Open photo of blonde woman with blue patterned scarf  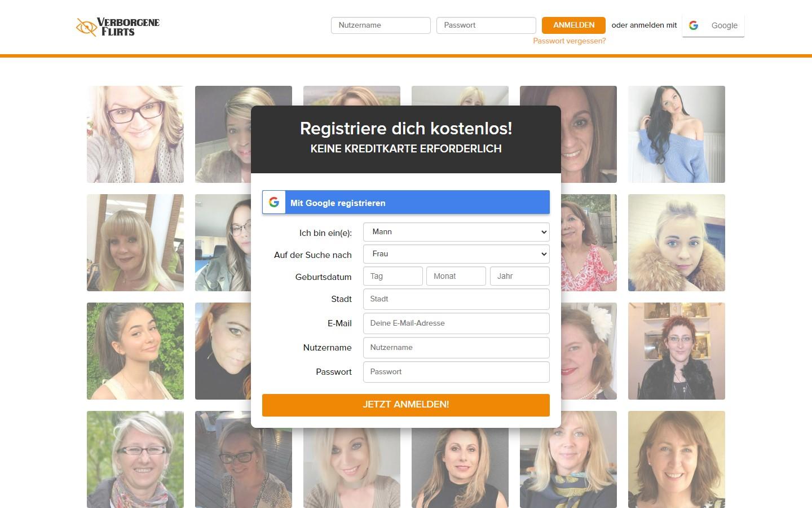coord(568,467)
